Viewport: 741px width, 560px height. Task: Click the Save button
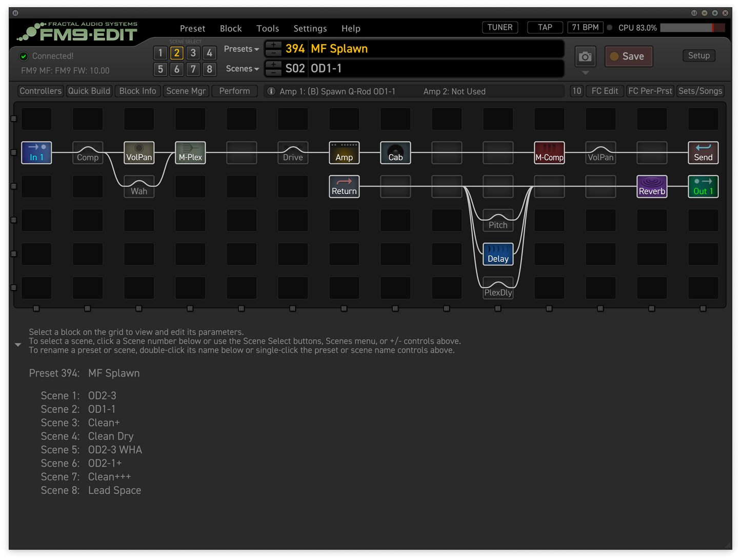click(x=628, y=56)
